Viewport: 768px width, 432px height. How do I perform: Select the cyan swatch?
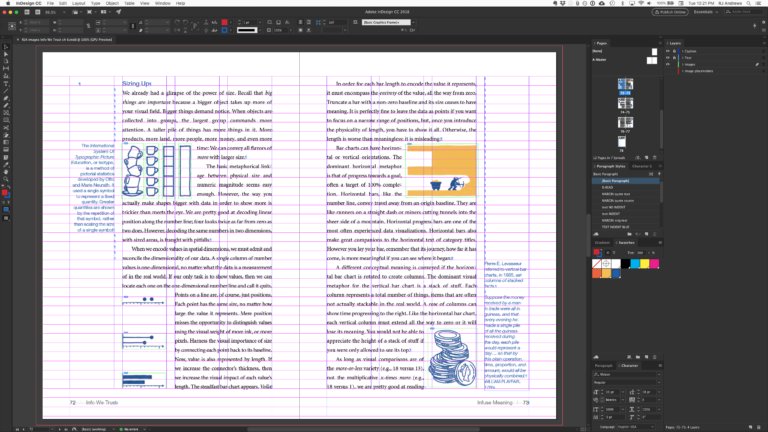[x=635, y=264]
